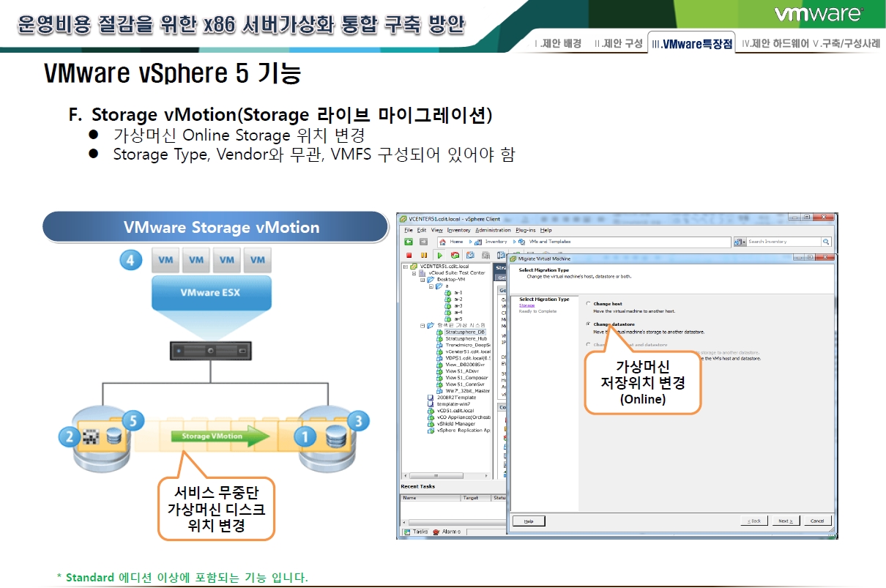Click the Take Snapshot toolbar icon
This screenshot has height=588, width=886.
(x=469, y=255)
